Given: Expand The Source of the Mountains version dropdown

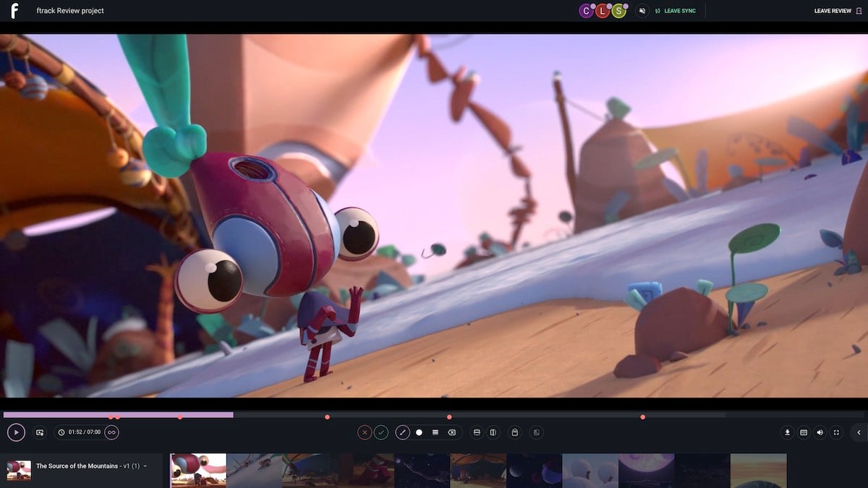Looking at the screenshot, I should click(x=145, y=466).
